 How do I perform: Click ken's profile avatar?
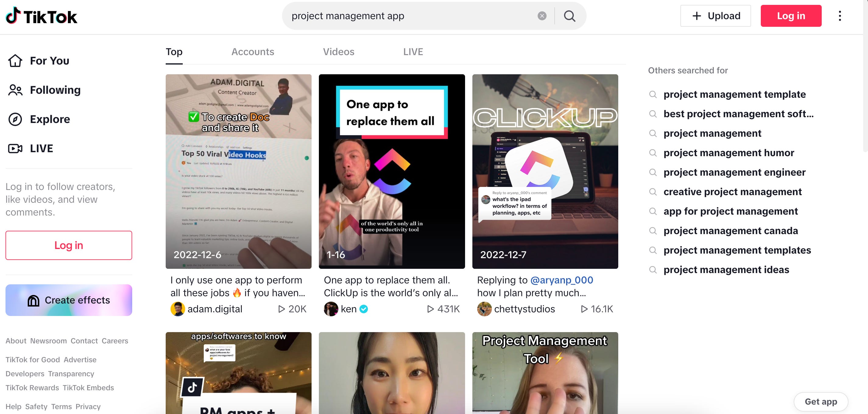point(331,309)
